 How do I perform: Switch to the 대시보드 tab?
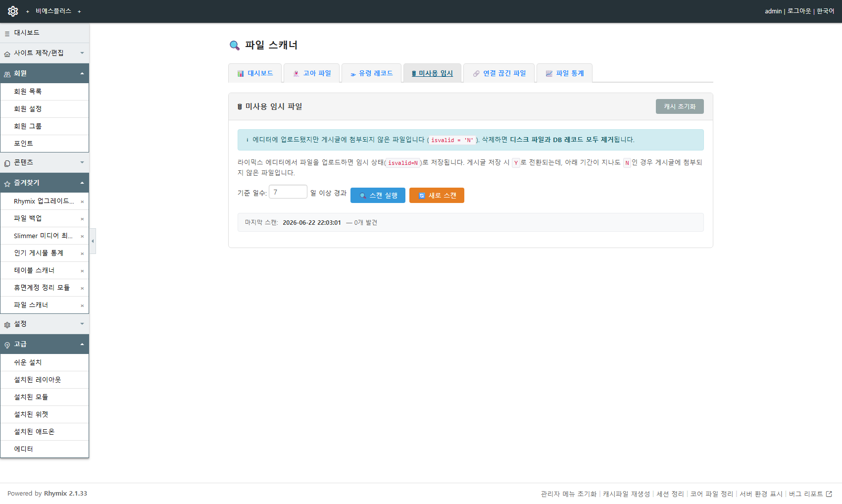pos(255,73)
